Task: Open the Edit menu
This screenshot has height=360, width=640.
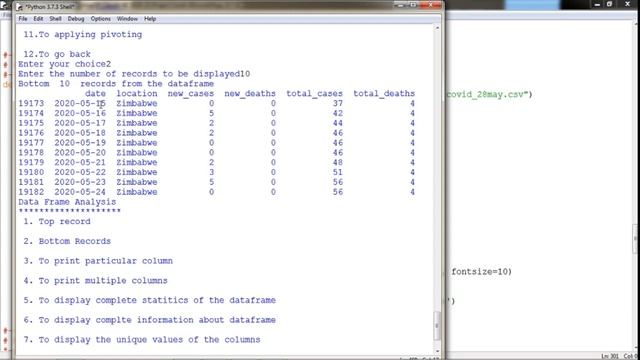Action: 38,19
